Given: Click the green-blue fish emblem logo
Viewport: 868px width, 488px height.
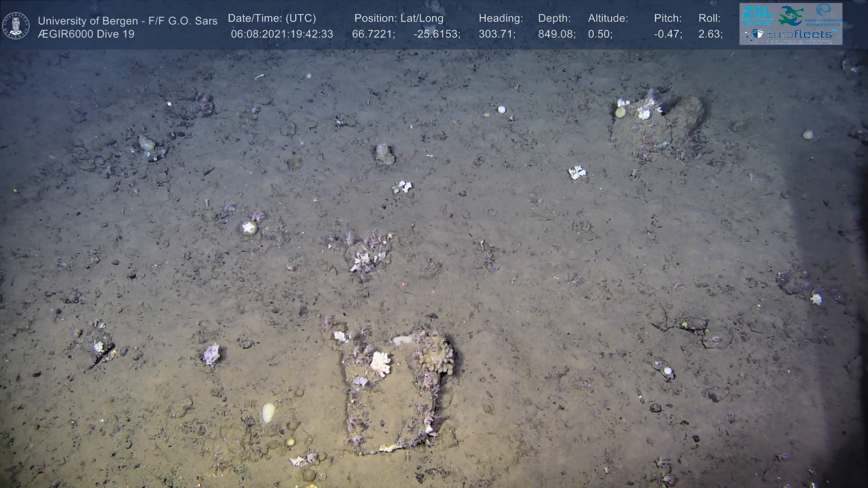Looking at the screenshot, I should [791, 15].
